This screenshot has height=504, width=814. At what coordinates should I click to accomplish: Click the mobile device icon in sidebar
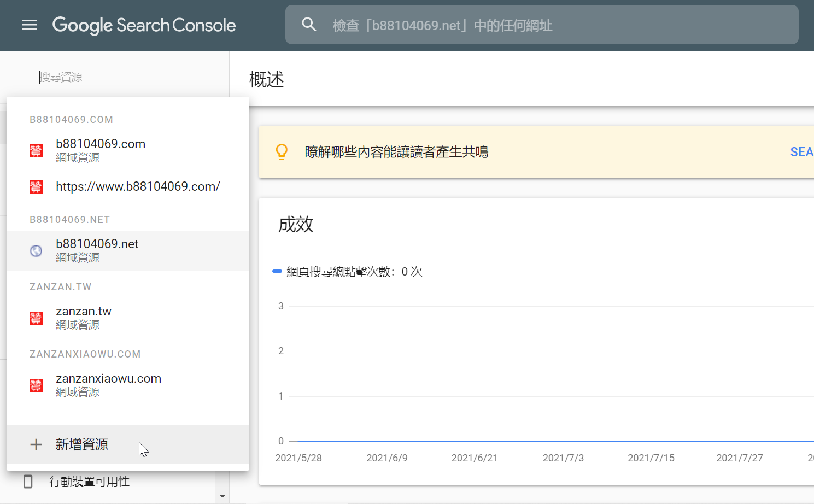tap(28, 482)
